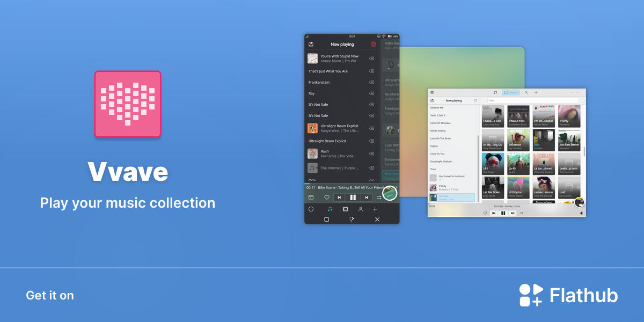Click the albums grid vertical scrollbar on desktop
The height and width of the screenshot is (322, 644).
584,151
